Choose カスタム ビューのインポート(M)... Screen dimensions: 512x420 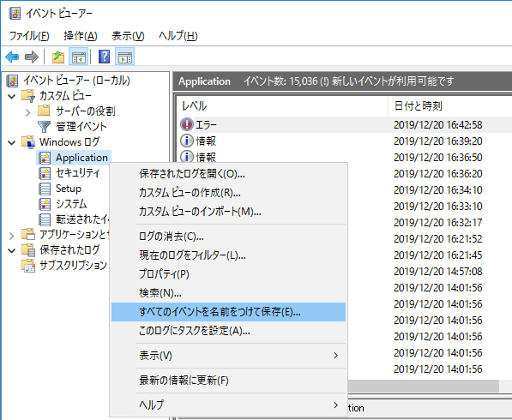(228, 212)
